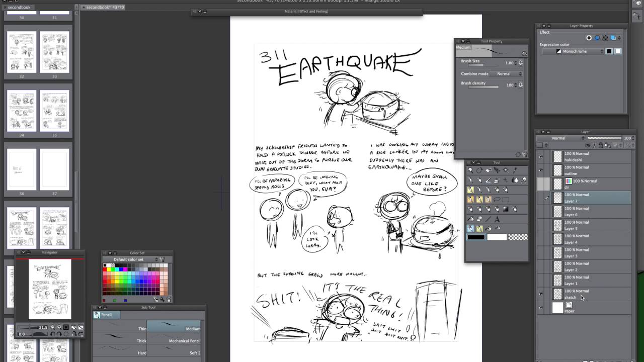The height and width of the screenshot is (362, 644).
Task: Select the magnifier Zoom tool in Tool palette
Action: (469, 170)
